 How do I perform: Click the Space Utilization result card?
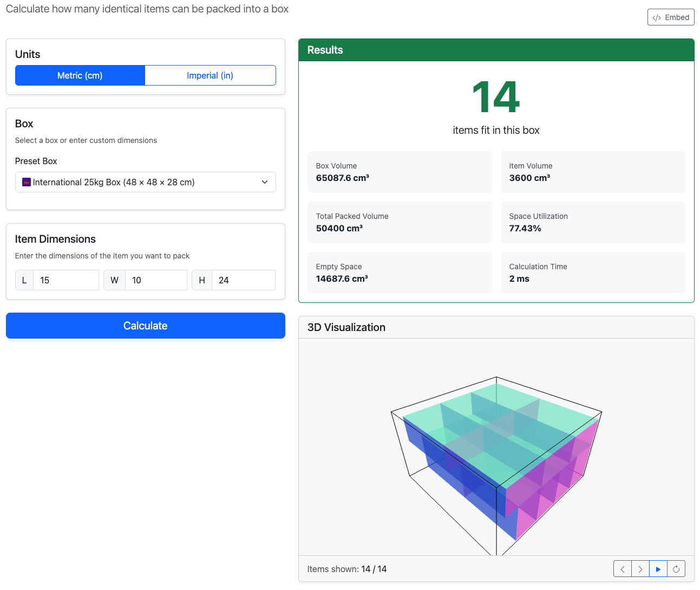(592, 222)
